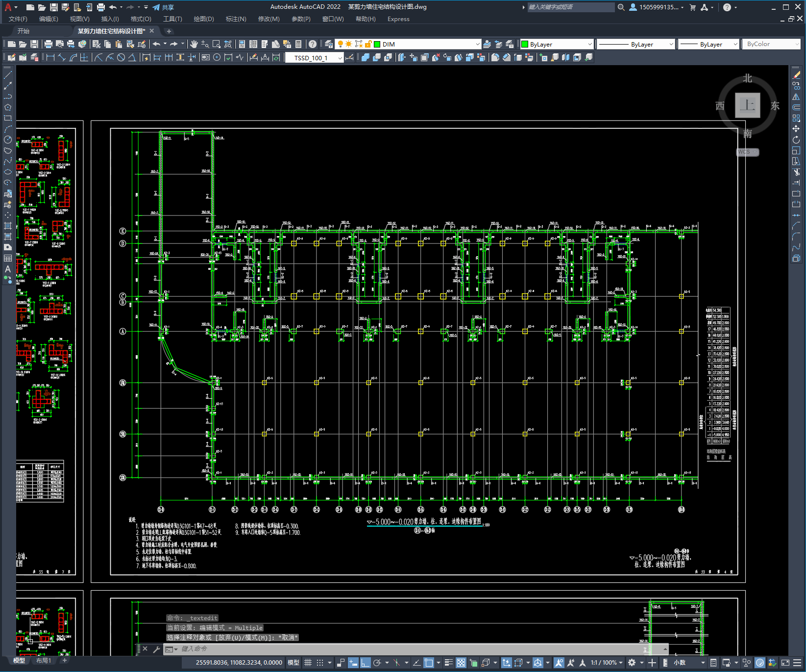806x672 pixels.
Task: Open the Express menu
Action: 398,19
